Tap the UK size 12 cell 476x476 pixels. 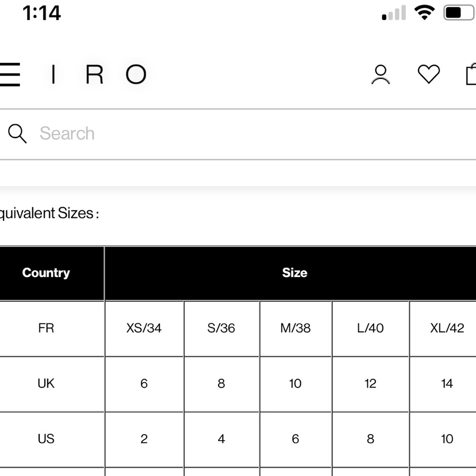[370, 384]
